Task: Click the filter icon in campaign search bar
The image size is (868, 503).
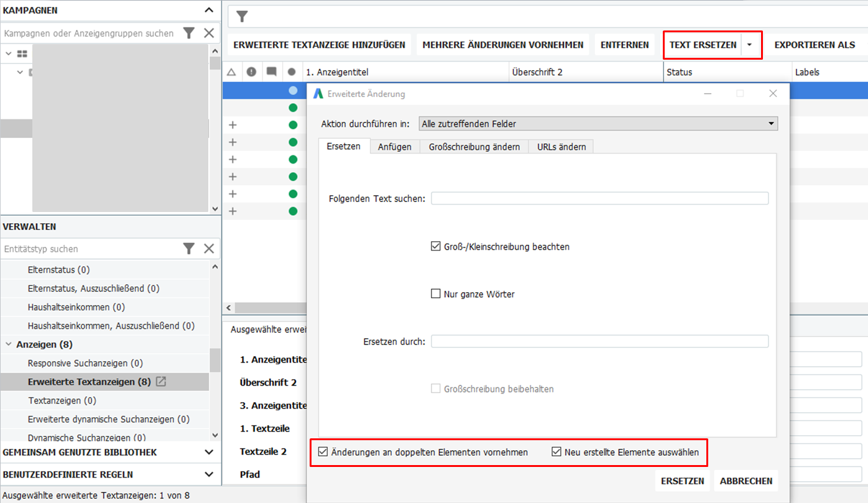Action: (x=189, y=33)
